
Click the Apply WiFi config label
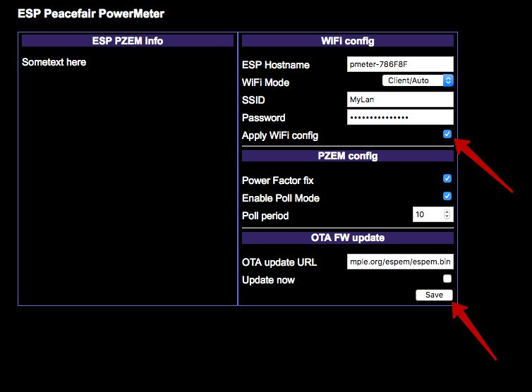pyautogui.click(x=280, y=135)
